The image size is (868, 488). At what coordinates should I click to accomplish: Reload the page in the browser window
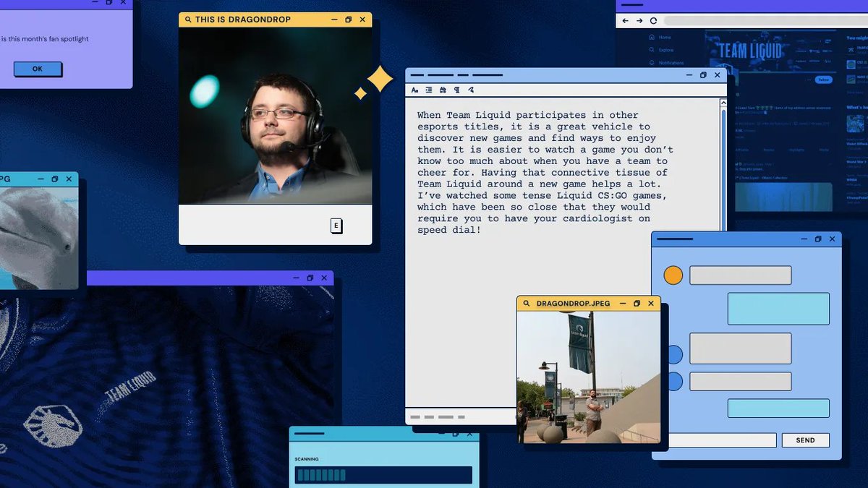(x=653, y=21)
